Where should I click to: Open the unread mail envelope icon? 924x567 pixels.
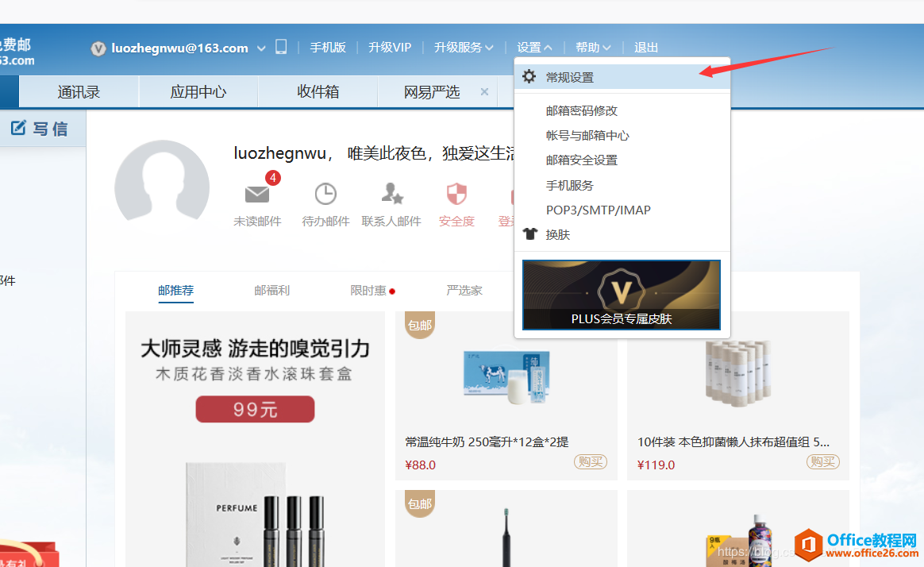pyautogui.click(x=257, y=195)
